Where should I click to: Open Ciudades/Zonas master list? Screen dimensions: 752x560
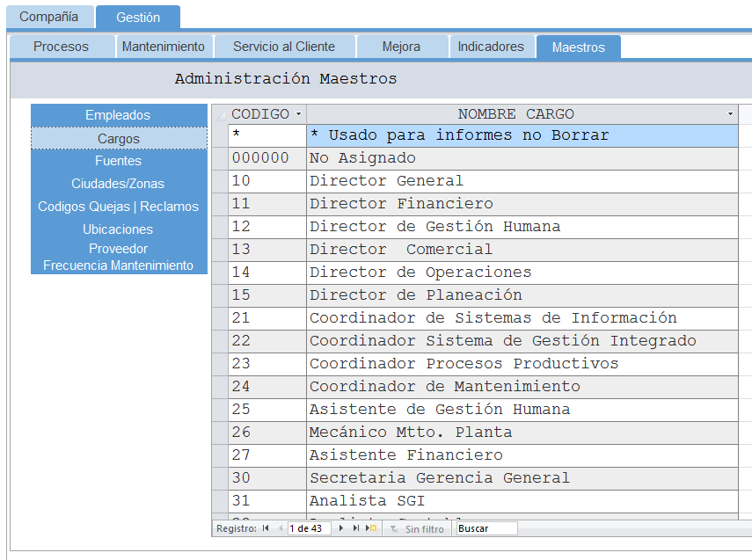coord(118,184)
